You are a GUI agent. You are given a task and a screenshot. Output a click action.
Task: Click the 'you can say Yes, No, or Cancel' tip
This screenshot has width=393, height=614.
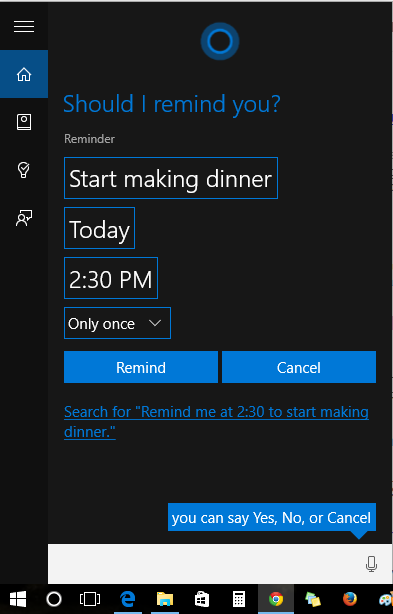(x=272, y=517)
